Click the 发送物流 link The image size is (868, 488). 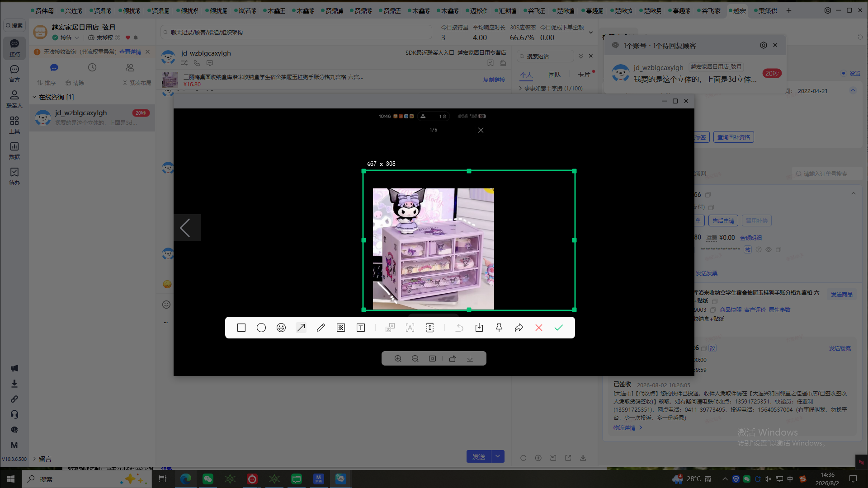coord(840,348)
